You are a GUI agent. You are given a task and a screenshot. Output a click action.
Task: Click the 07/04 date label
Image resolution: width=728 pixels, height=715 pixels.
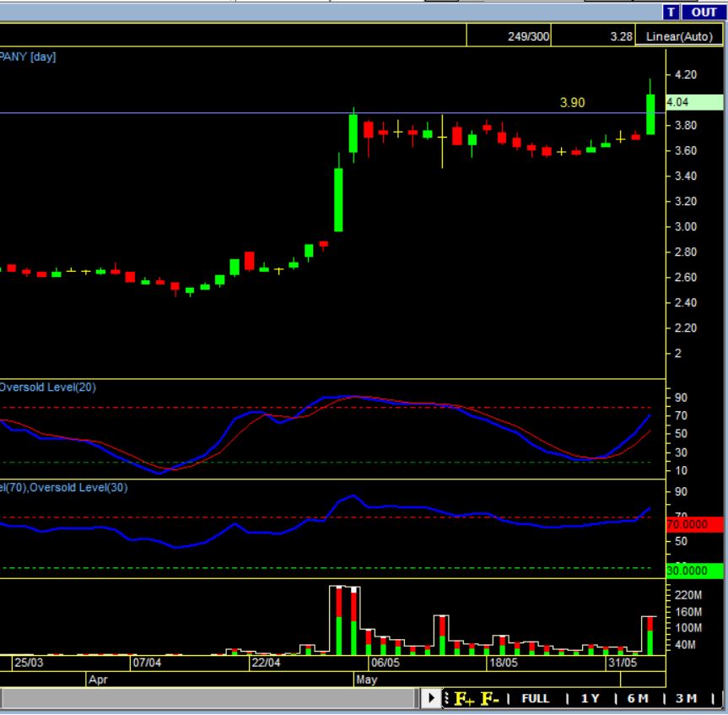coord(147,663)
